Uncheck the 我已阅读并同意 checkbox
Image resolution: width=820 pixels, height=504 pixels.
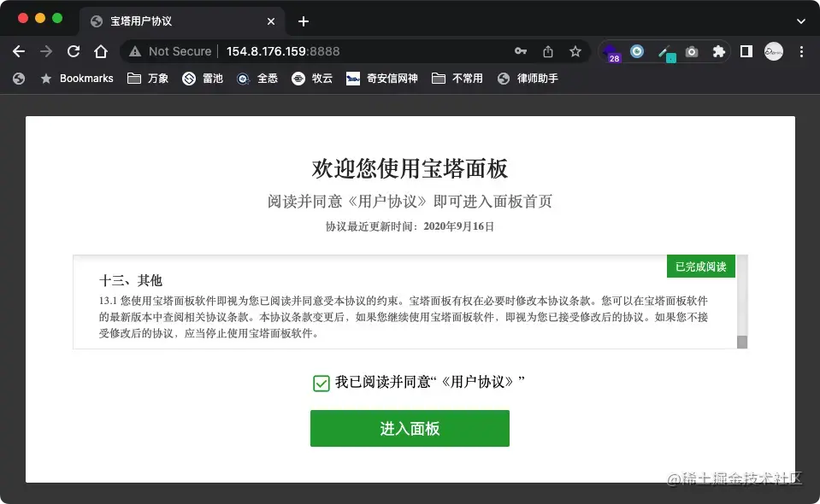pyautogui.click(x=322, y=383)
